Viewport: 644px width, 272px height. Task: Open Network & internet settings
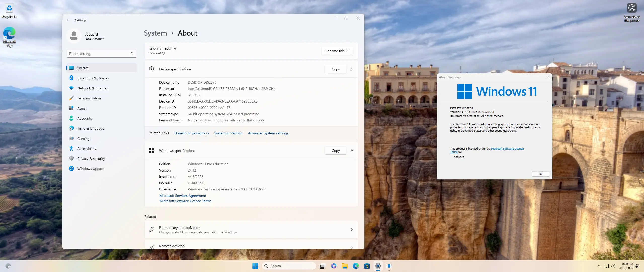tap(92, 88)
